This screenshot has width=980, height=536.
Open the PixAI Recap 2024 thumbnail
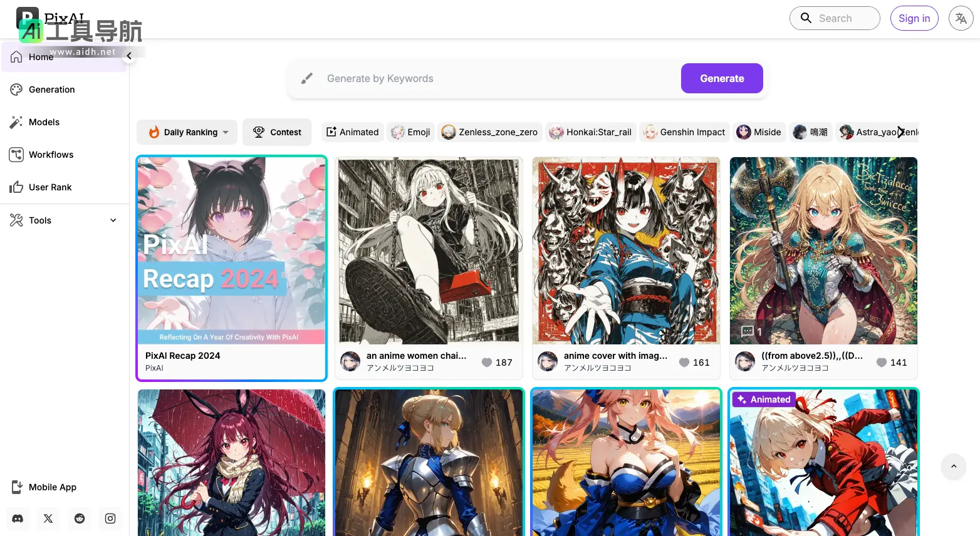(231, 250)
